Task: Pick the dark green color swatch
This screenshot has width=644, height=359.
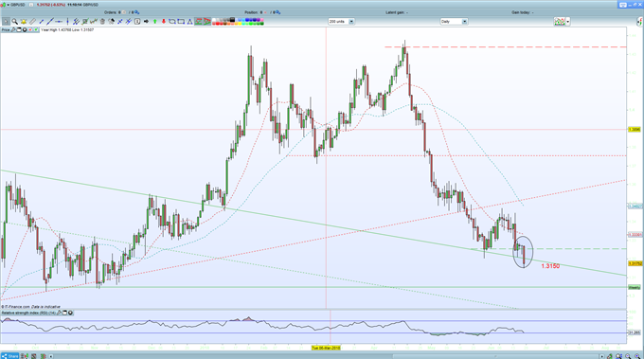Action: click(x=262, y=24)
